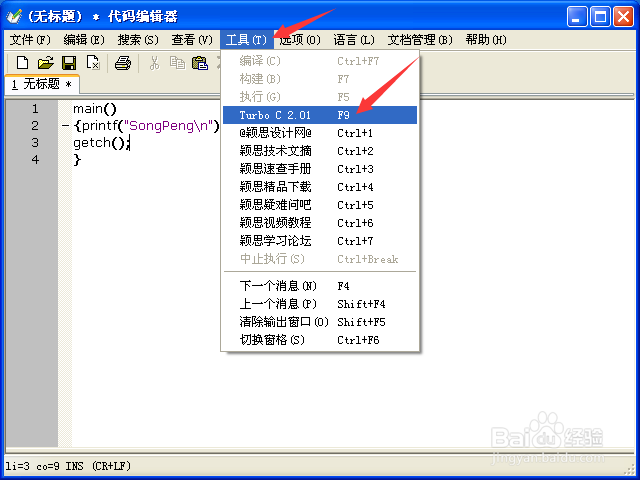Choose 颖思技术文摘 menu entry
The image size is (640, 480).
[320, 151]
